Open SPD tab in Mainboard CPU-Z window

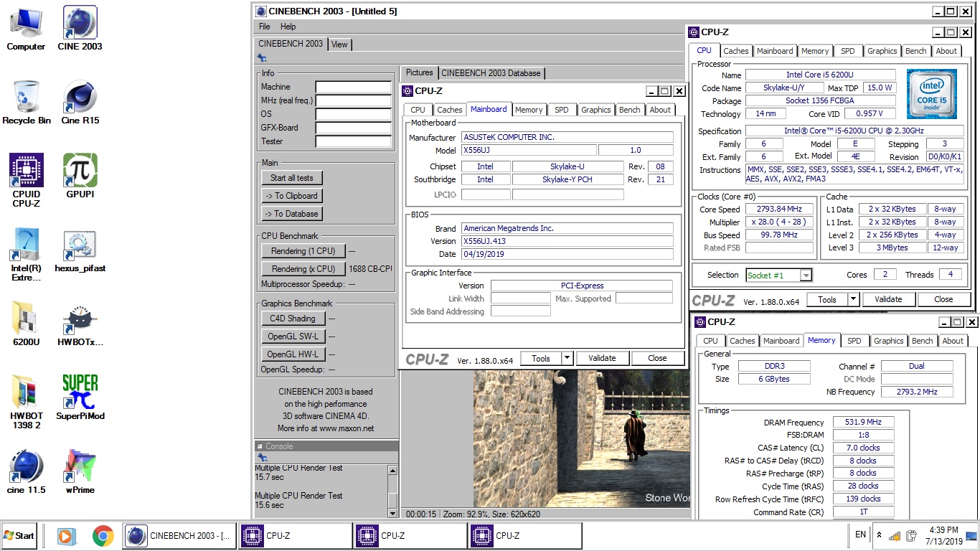(x=562, y=110)
